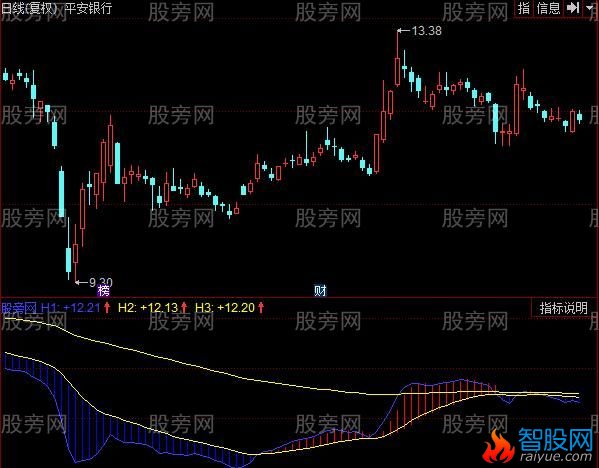Click the blue 财 finance marker icon

click(320, 291)
